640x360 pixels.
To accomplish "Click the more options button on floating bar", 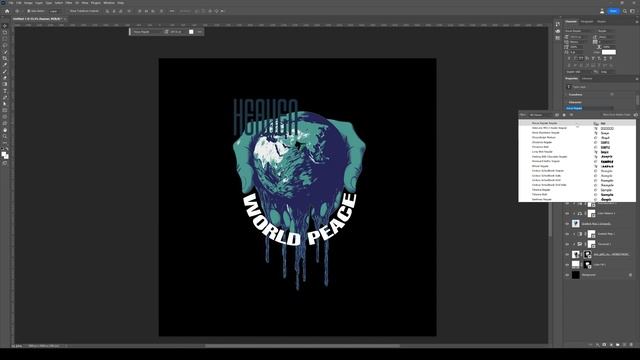I will click(199, 31).
